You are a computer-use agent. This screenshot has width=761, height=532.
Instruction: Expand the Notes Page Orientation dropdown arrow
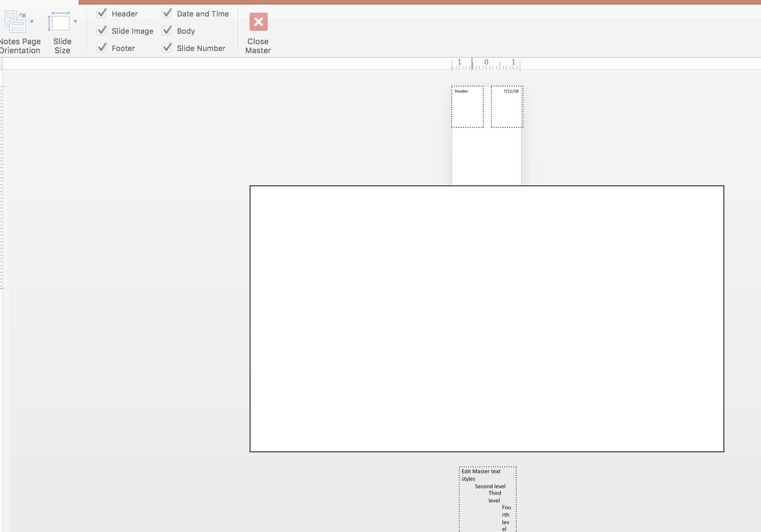[x=32, y=22]
